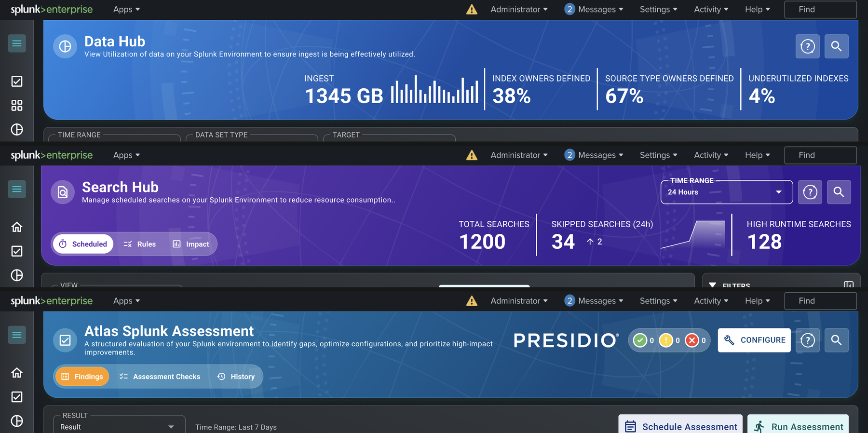Click the Find field in Atlas Splunk Assessment top bar
The height and width of the screenshot is (433, 868).
821,301
